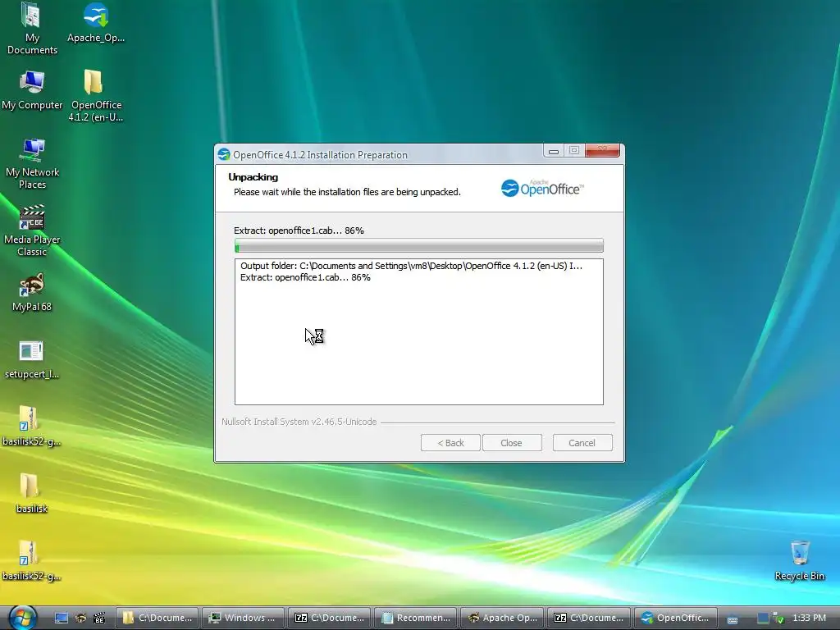Click the greyed Close button in the installer
Screen dimensions: 840x630
[512, 442]
